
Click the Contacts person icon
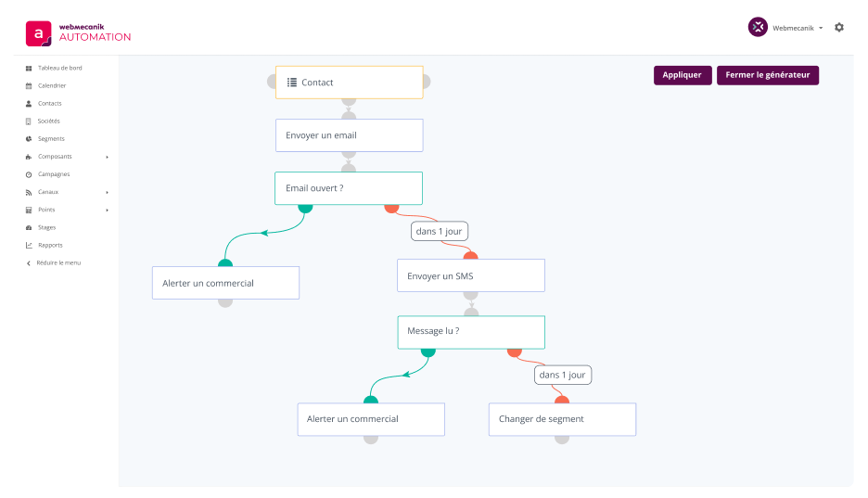coord(29,103)
